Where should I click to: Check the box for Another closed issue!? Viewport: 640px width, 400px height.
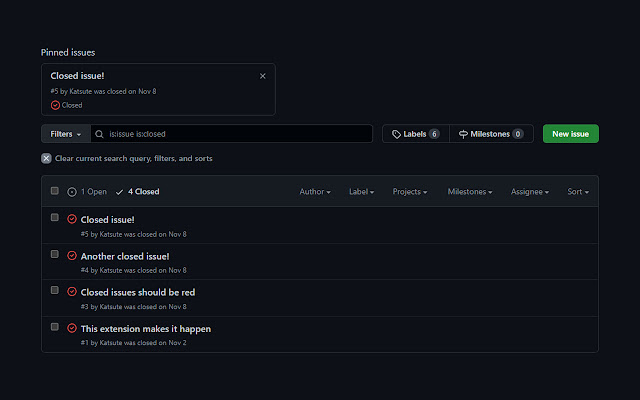pos(55,254)
